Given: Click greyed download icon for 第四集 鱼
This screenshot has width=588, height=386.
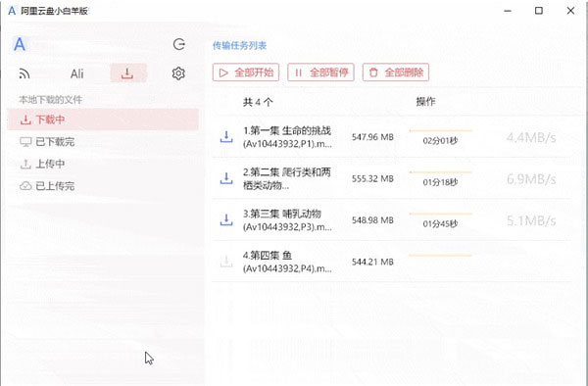Looking at the screenshot, I should tap(226, 262).
